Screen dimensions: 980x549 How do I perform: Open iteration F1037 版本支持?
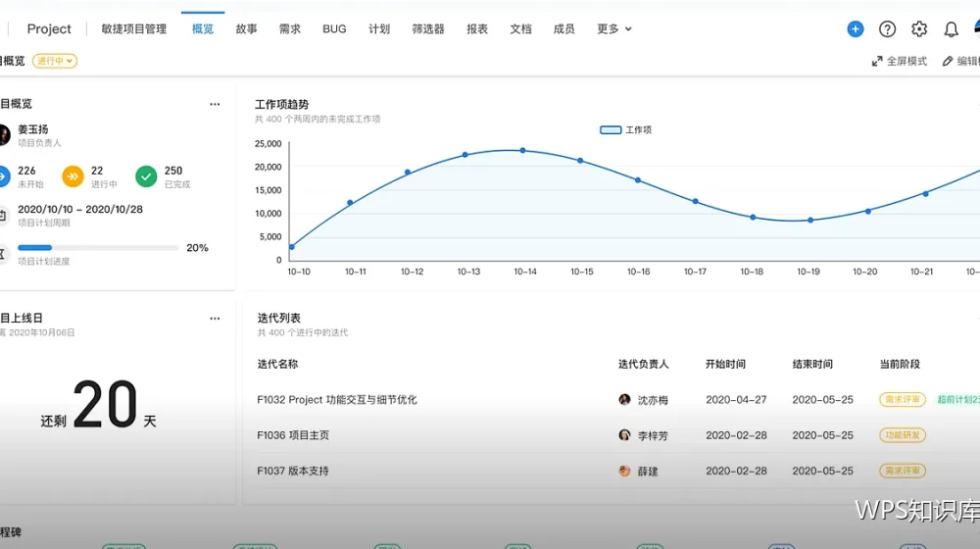[292, 471]
